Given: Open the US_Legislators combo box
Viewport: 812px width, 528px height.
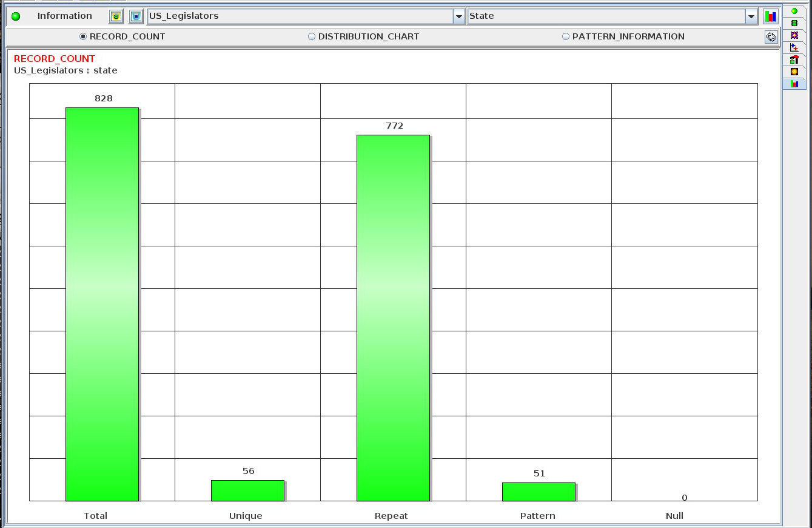Looking at the screenshot, I should pos(300,16).
